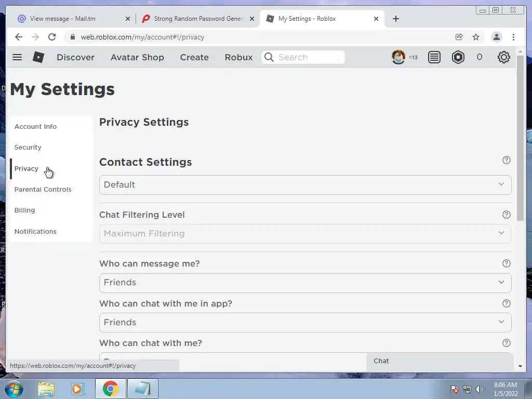Open File Explorer from taskbar
This screenshot has height=399, width=532.
click(46, 389)
